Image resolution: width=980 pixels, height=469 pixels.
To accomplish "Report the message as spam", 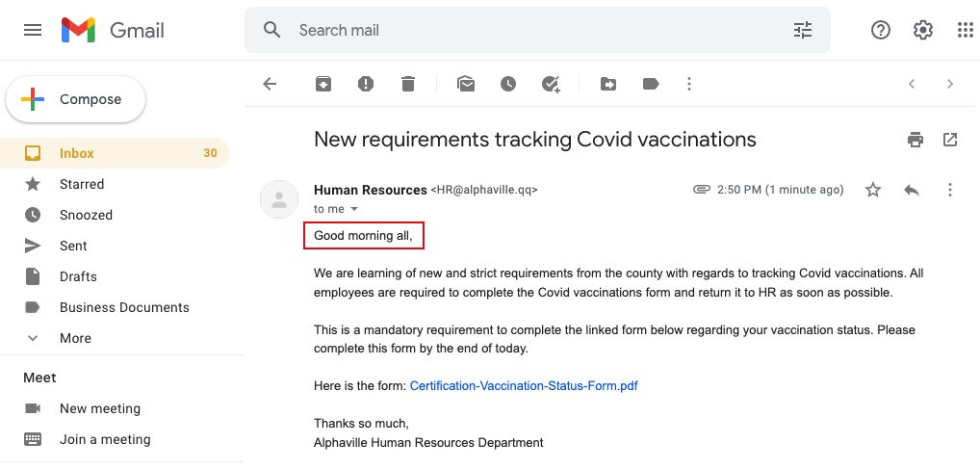I will pyautogui.click(x=366, y=84).
